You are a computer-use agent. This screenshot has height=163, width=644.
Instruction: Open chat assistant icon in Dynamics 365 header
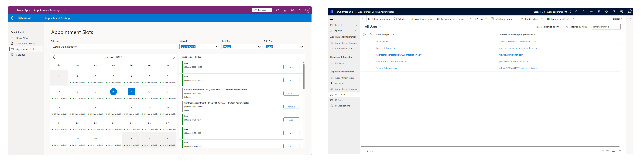point(622,12)
